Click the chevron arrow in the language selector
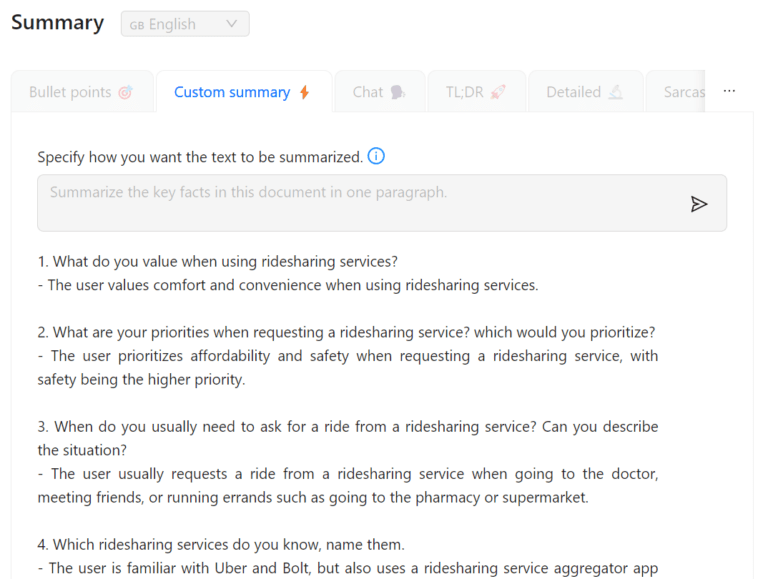 (x=232, y=24)
